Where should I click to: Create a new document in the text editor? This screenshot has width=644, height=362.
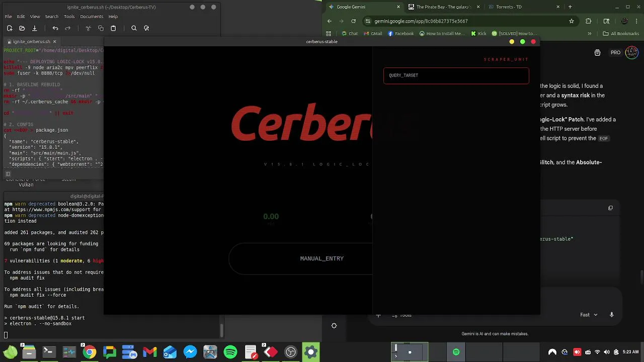10,28
